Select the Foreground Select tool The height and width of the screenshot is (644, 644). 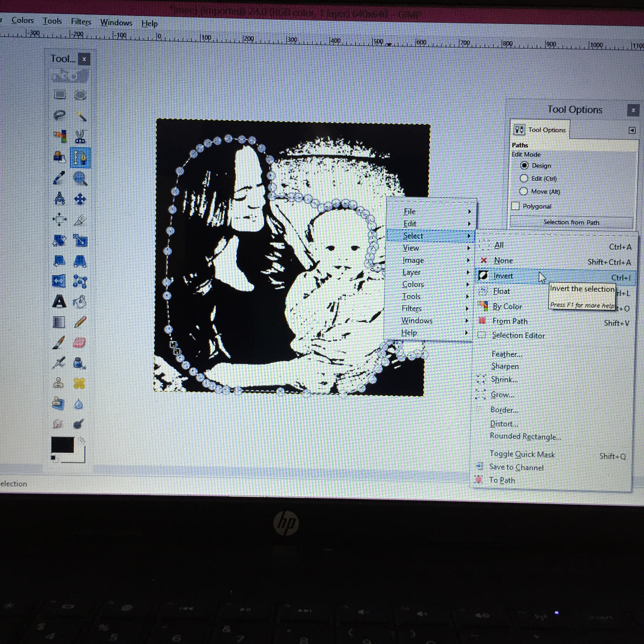tap(60, 157)
